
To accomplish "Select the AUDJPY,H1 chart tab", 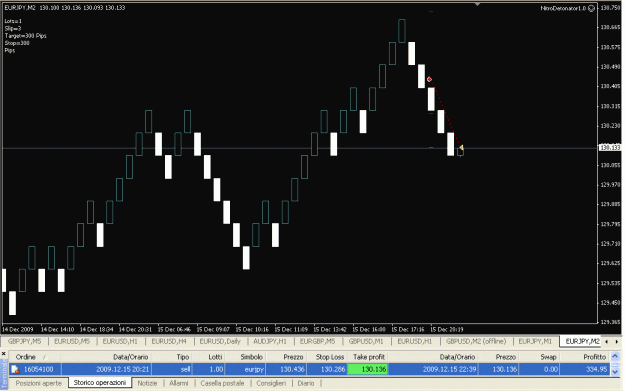I will 270,341.
